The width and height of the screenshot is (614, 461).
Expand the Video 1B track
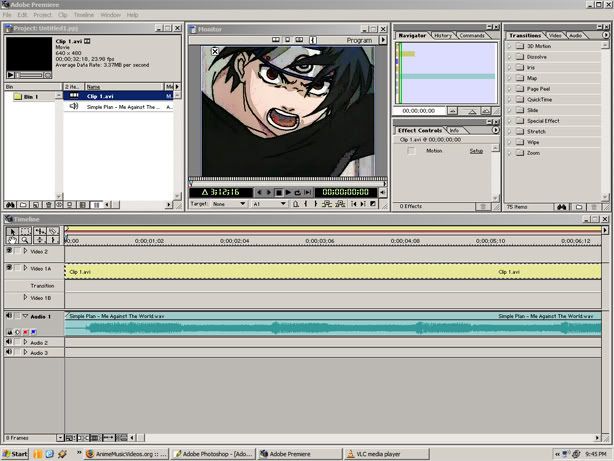[25, 297]
